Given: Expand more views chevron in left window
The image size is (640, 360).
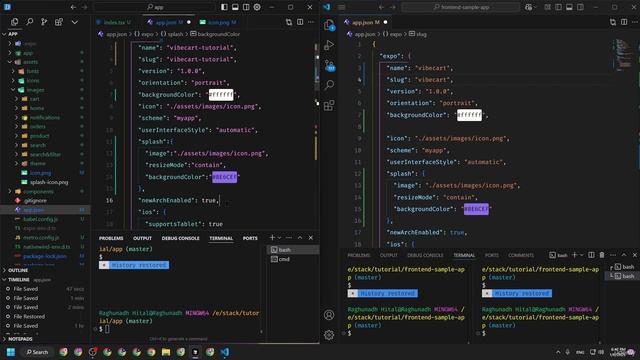Looking at the screenshot, I should 75,22.
